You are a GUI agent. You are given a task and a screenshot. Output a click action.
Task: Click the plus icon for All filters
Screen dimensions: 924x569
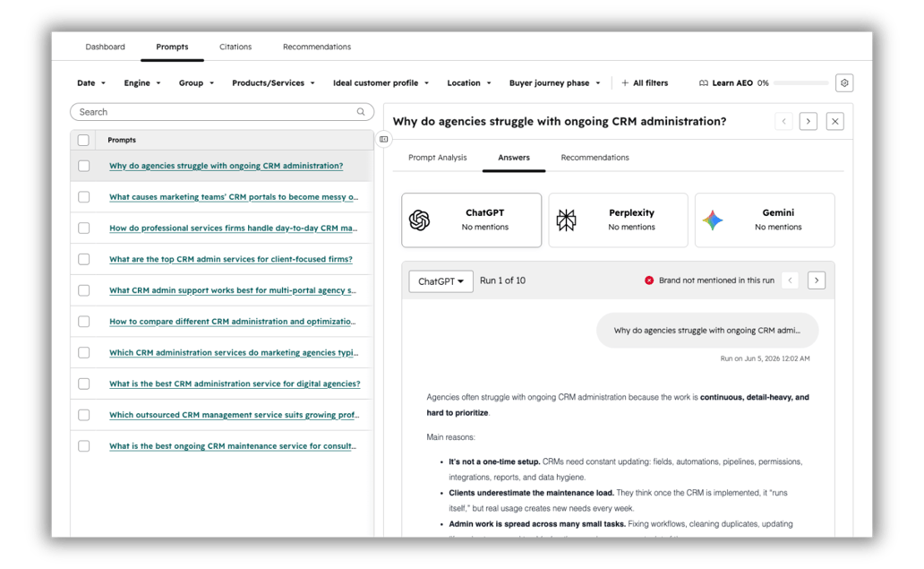pos(625,83)
